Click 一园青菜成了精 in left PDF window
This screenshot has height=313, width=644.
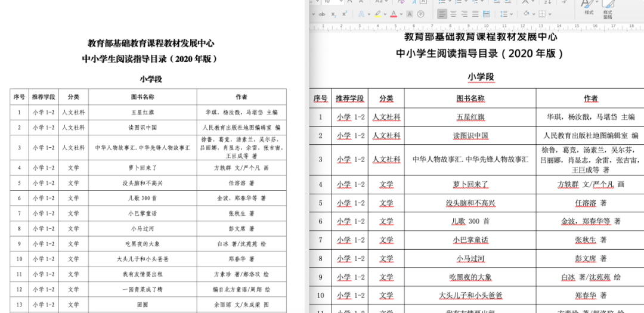click(x=143, y=289)
